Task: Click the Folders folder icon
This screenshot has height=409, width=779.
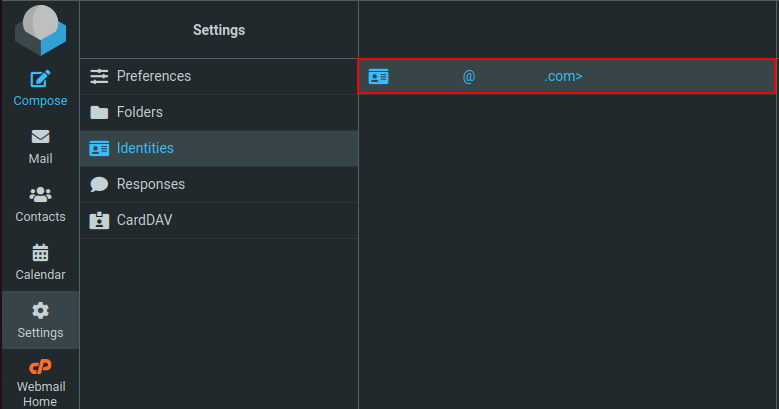Action: 99,112
